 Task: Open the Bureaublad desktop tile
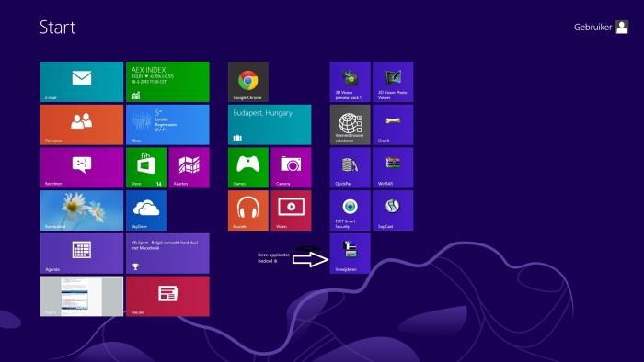click(82, 210)
